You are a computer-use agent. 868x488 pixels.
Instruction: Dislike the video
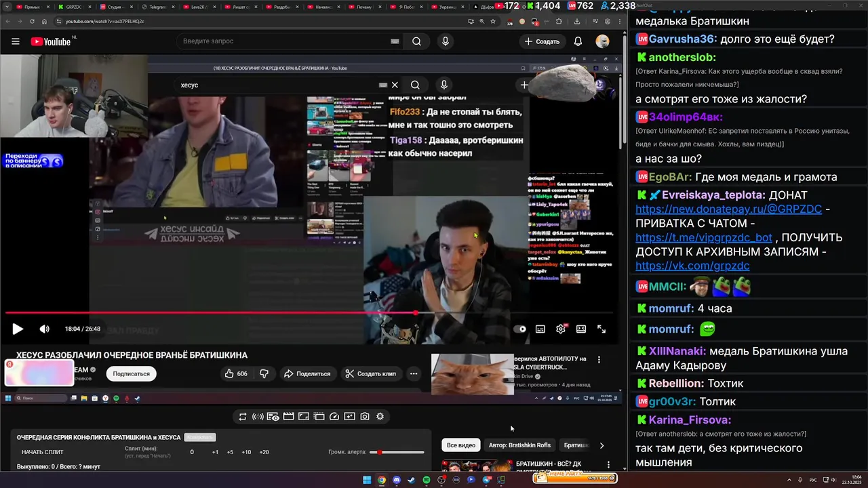pos(264,373)
